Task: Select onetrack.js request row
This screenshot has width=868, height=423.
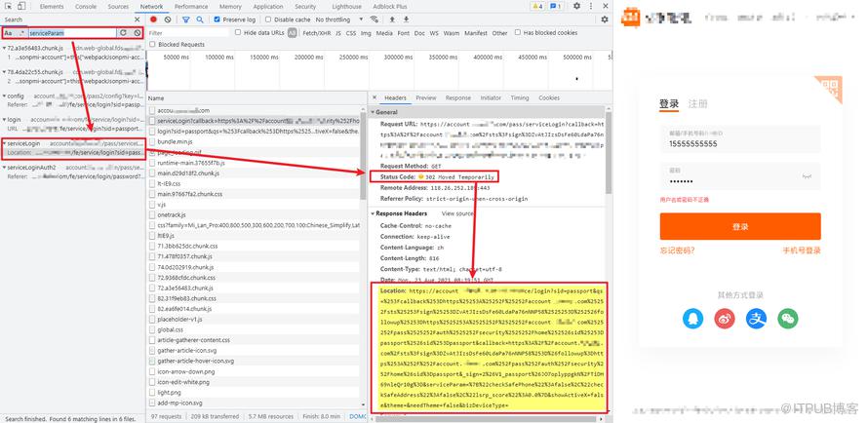Action: click(x=254, y=215)
